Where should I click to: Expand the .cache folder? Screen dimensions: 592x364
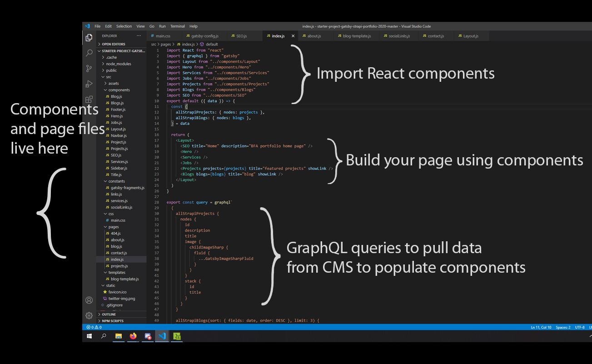[121, 57]
